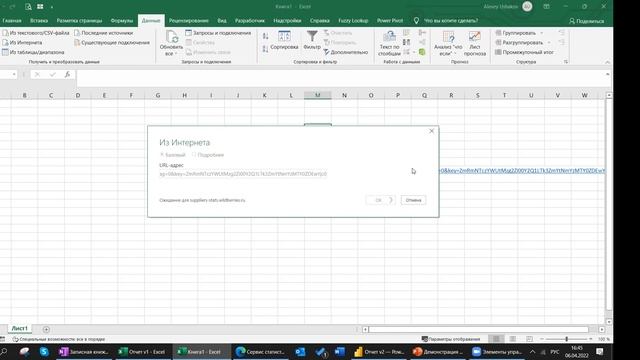Open existing connections
The image size is (640, 360).
tap(112, 42)
